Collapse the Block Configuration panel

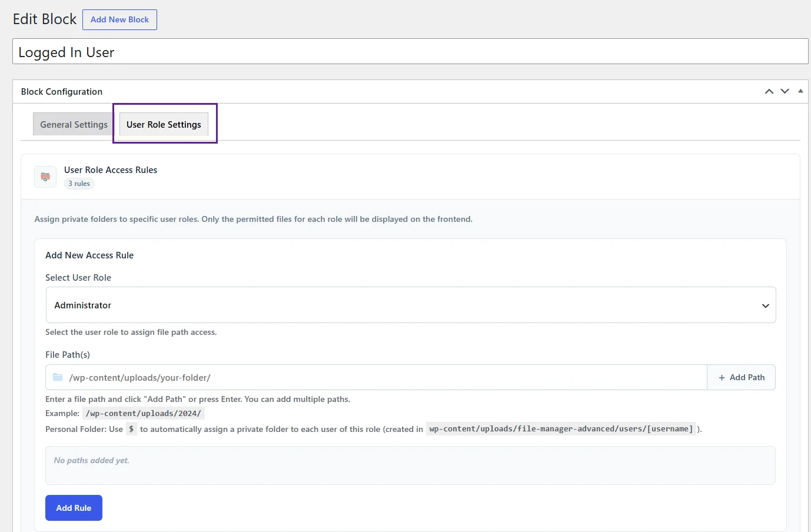[800, 91]
